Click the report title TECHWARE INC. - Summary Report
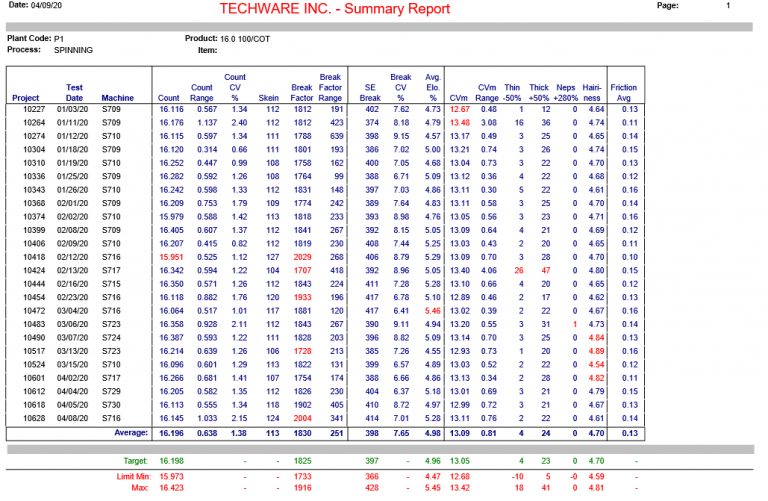 coord(335,9)
